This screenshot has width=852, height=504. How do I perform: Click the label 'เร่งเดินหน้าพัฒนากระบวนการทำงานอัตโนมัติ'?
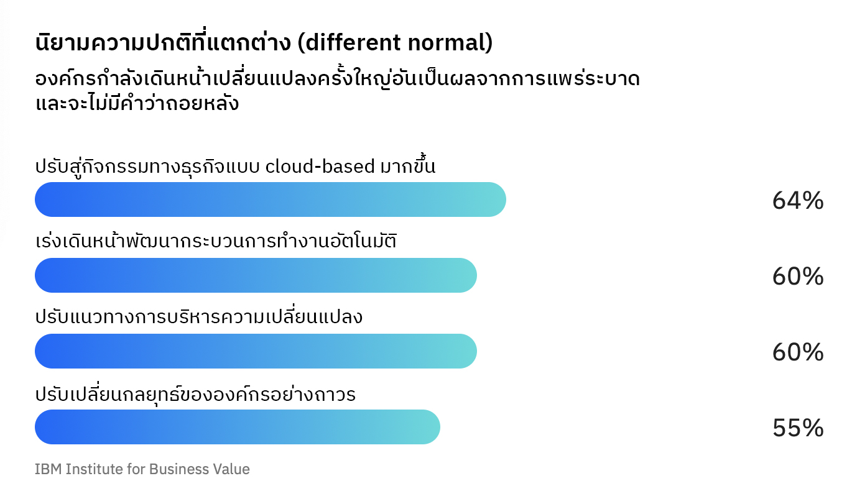pos(216,242)
